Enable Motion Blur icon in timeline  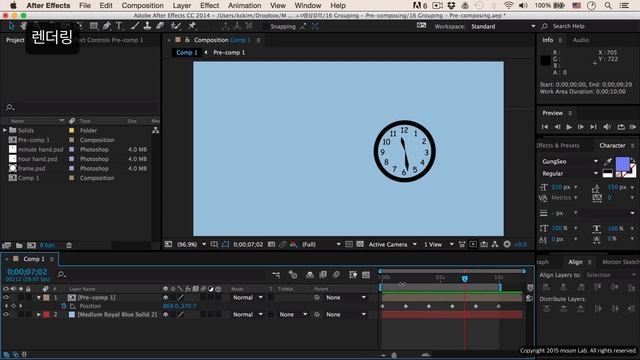(x=336, y=275)
